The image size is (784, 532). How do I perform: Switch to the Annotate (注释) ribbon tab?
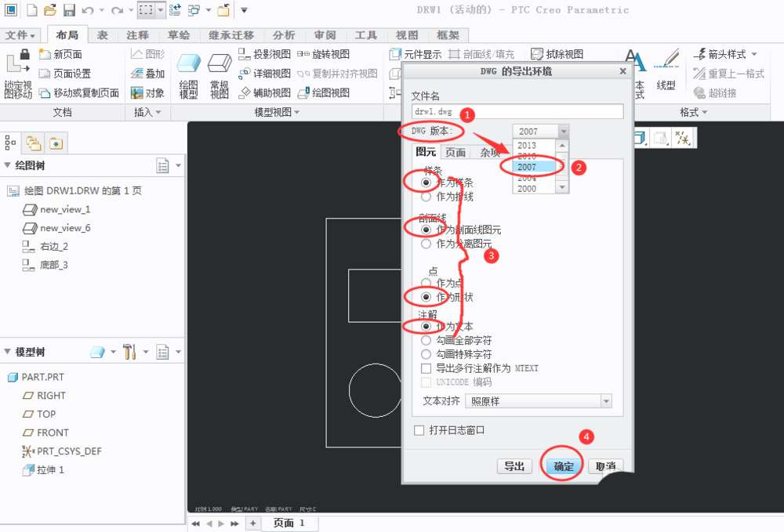tap(137, 35)
